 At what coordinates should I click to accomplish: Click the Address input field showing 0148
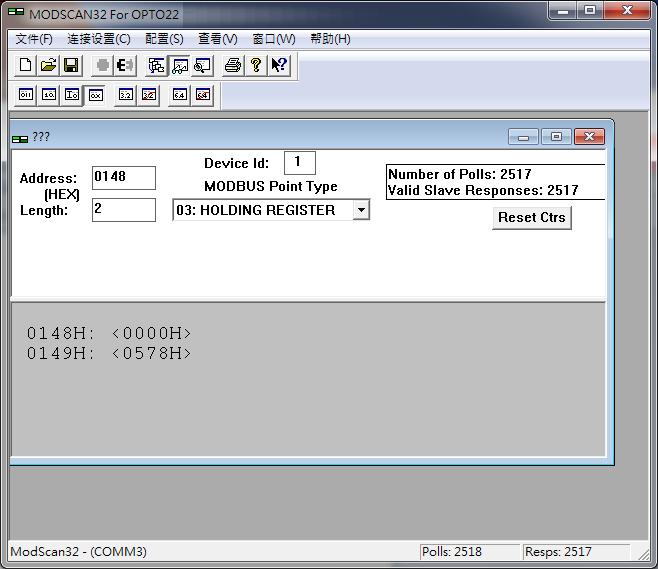point(124,178)
